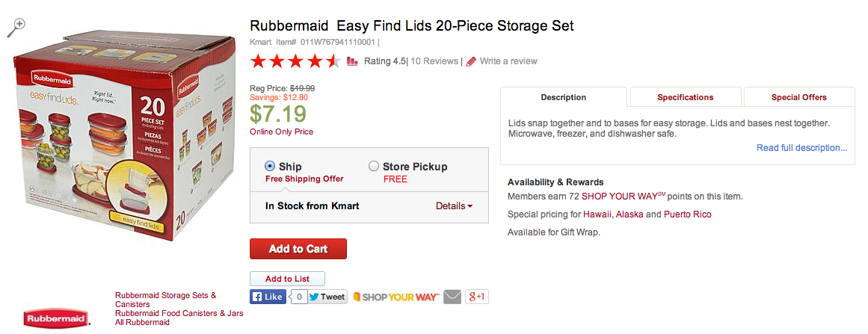Click the Google +1 button
Image resolution: width=868 pixels, height=334 pixels.
pyautogui.click(x=477, y=297)
